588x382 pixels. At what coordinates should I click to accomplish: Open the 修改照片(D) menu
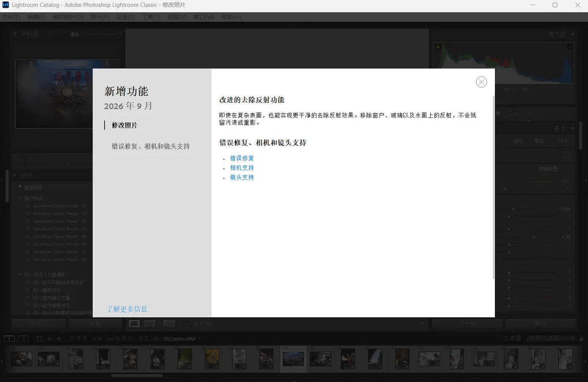[x=68, y=17]
